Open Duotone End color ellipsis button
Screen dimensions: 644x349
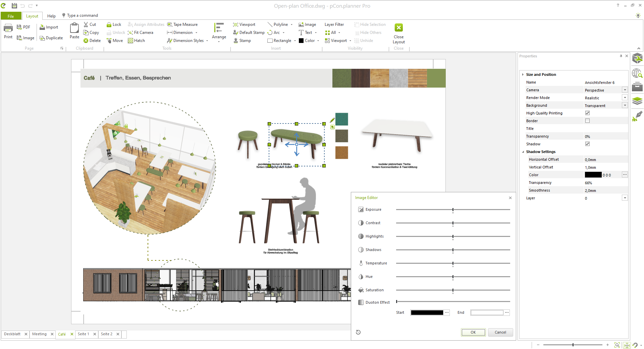point(507,312)
